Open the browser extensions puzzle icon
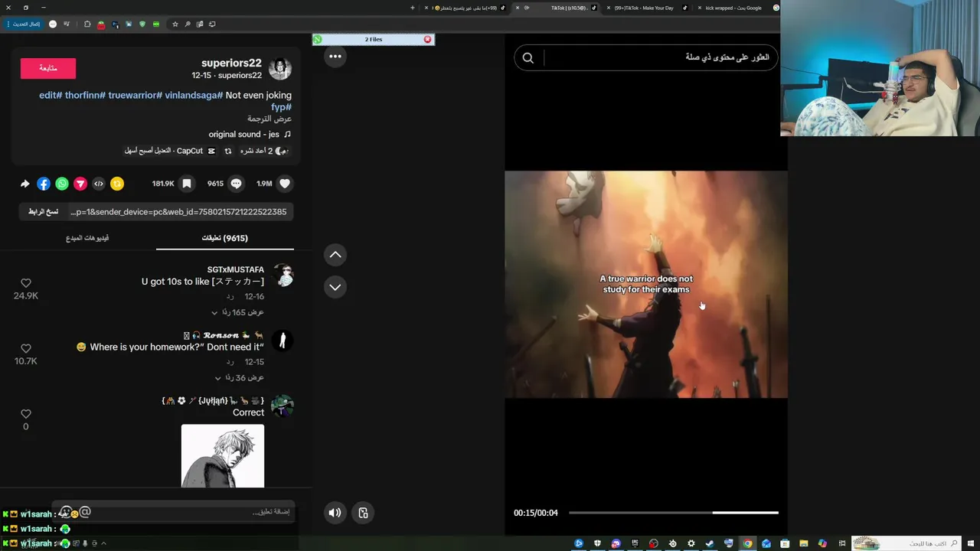This screenshot has height=551, width=980. pyautogui.click(x=87, y=24)
